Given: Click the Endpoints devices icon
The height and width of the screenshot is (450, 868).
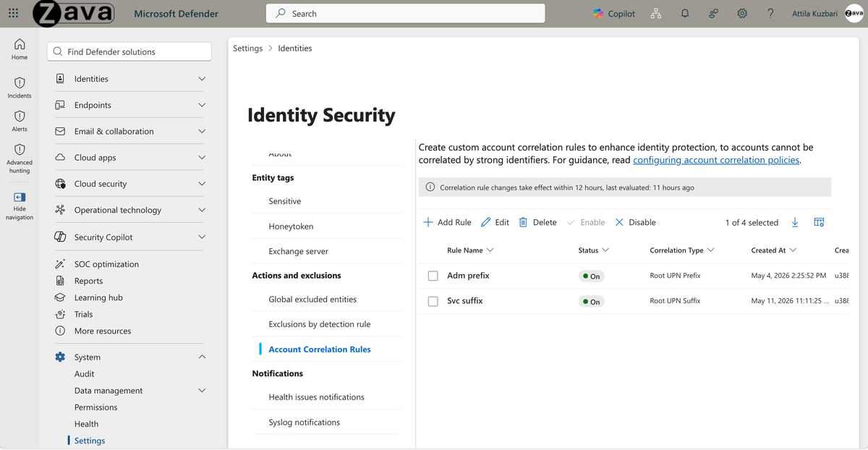Looking at the screenshot, I should pyautogui.click(x=61, y=105).
